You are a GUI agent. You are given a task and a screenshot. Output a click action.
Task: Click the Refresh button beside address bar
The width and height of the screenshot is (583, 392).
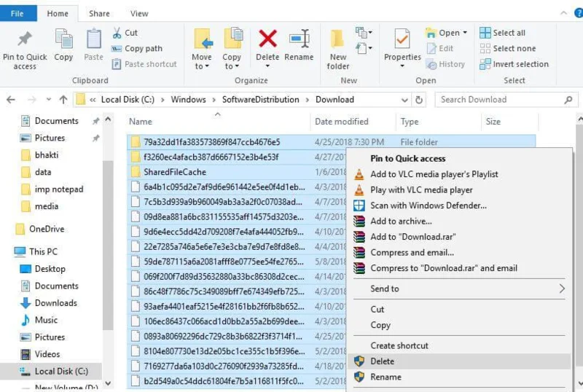click(419, 100)
